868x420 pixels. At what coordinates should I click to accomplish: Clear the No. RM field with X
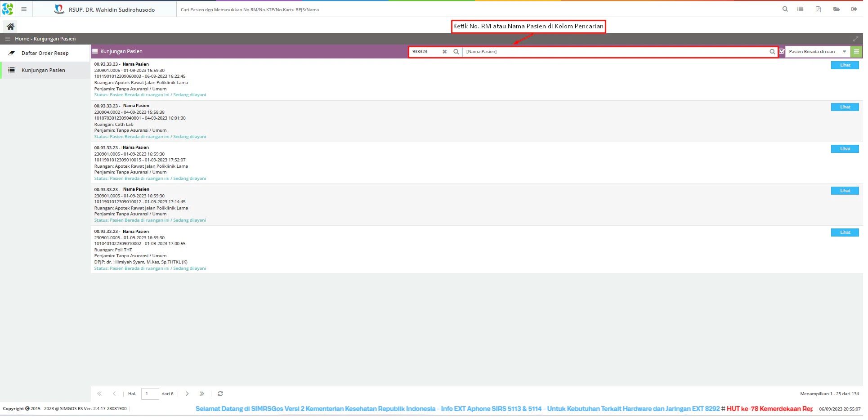(x=445, y=52)
